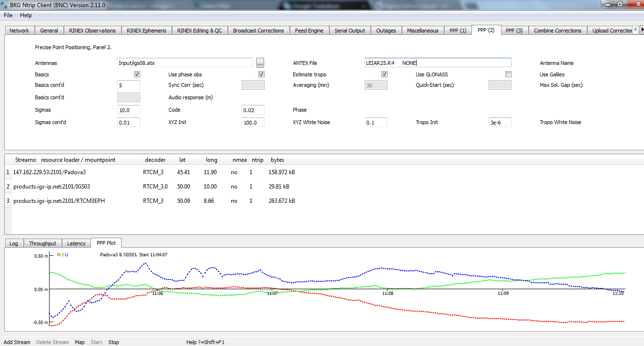The width and height of the screenshot is (644, 346).
Task: Switch to Serial Output tab
Action: click(x=350, y=31)
